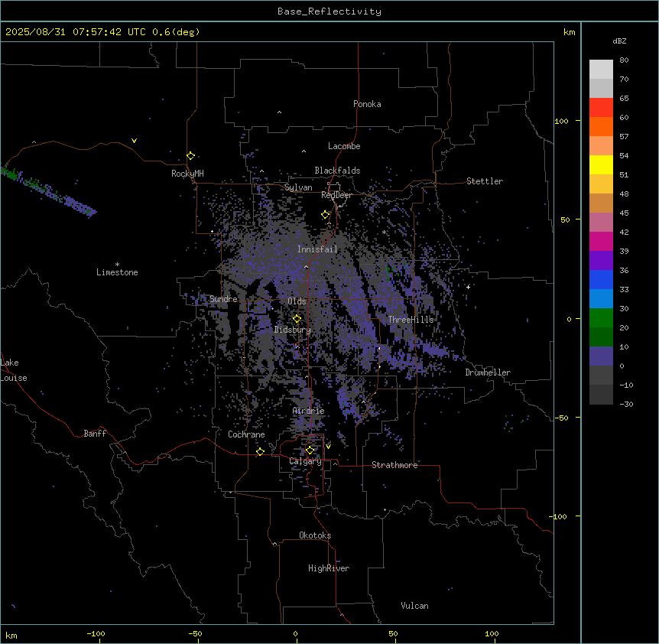
Task: Click the Lacombe city label
Action: pos(344,146)
